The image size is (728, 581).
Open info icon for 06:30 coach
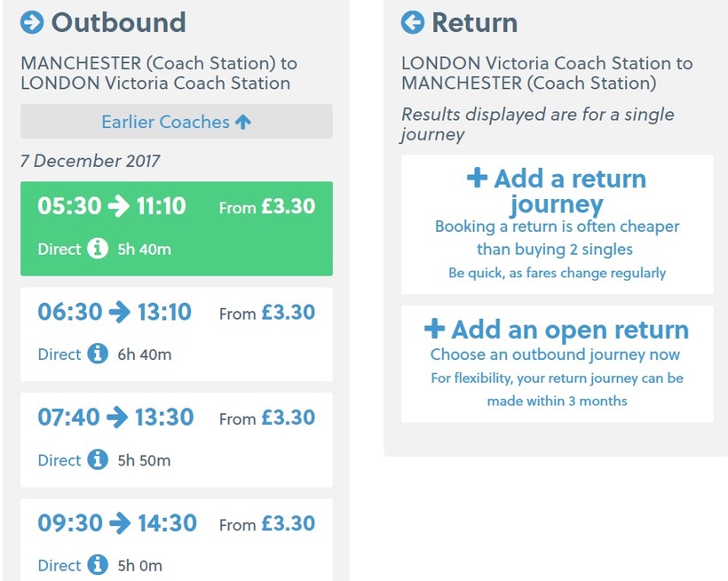tap(98, 354)
